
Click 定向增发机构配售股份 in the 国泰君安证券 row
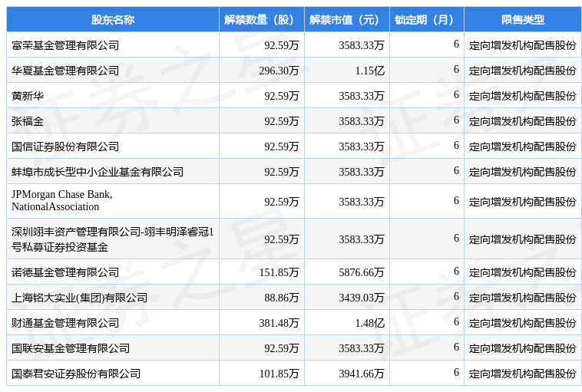click(x=523, y=374)
